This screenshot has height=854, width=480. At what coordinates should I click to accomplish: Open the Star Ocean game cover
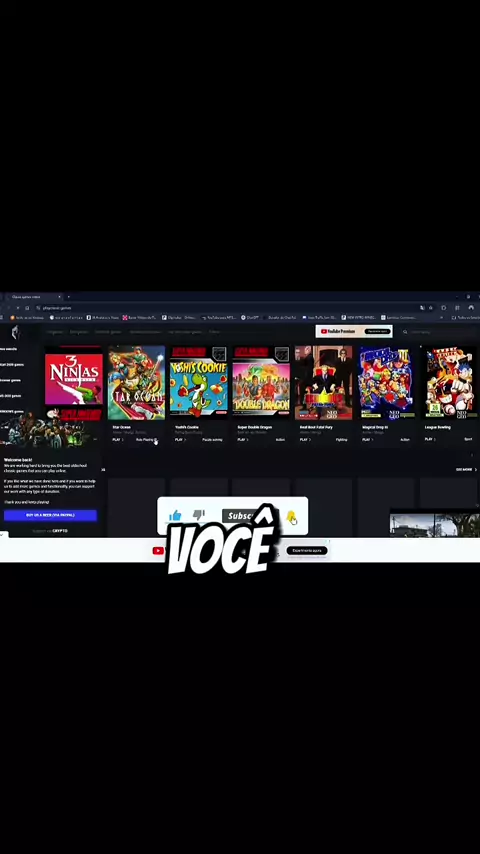click(136, 382)
